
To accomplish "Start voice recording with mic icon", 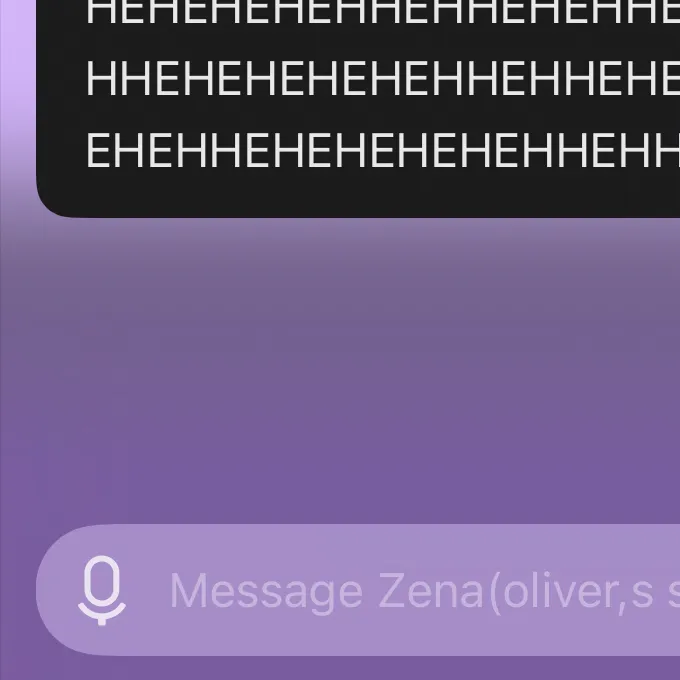I will tap(102, 590).
